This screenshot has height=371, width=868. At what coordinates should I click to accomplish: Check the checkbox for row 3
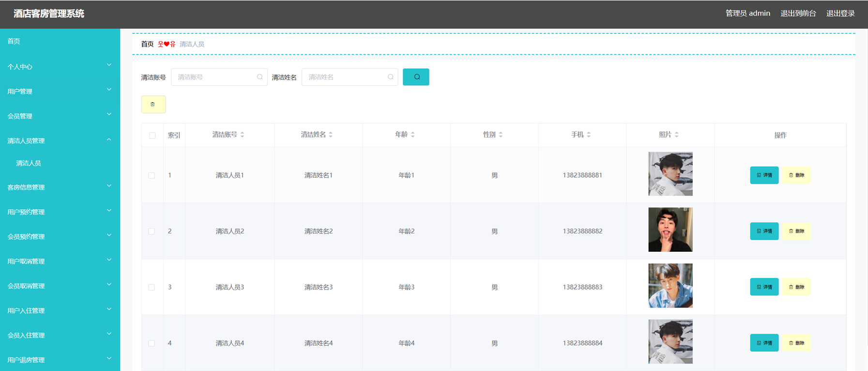pyautogui.click(x=152, y=287)
